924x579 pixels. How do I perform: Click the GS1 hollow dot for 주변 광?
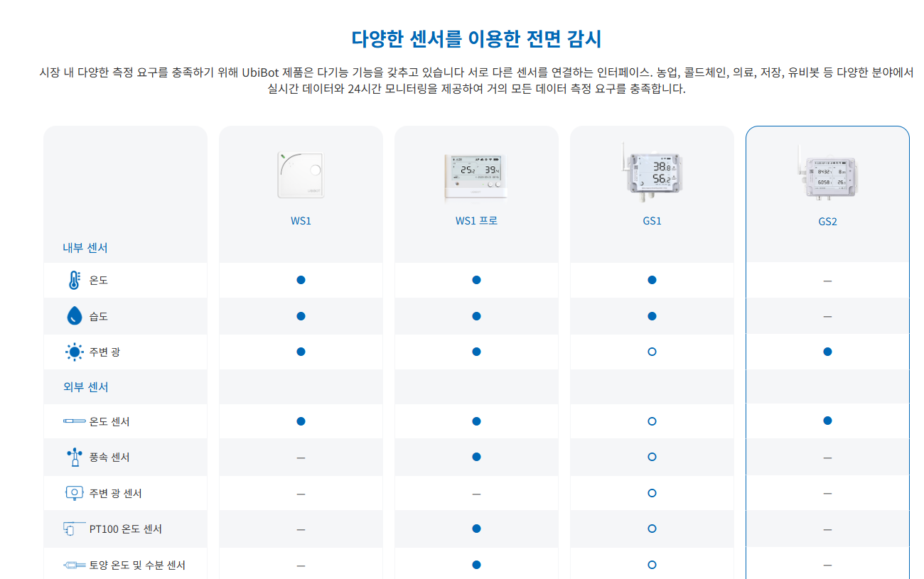[x=652, y=352]
